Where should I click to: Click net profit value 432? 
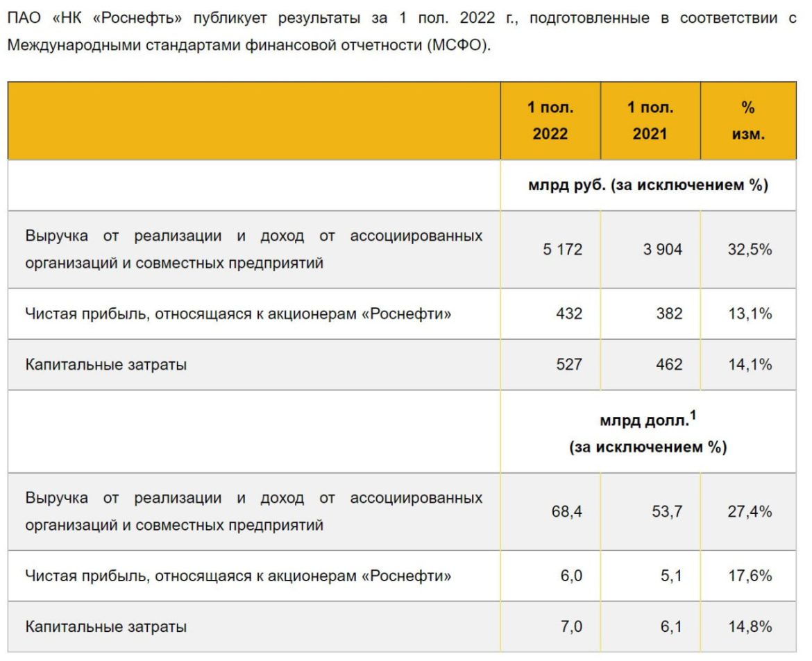(568, 314)
